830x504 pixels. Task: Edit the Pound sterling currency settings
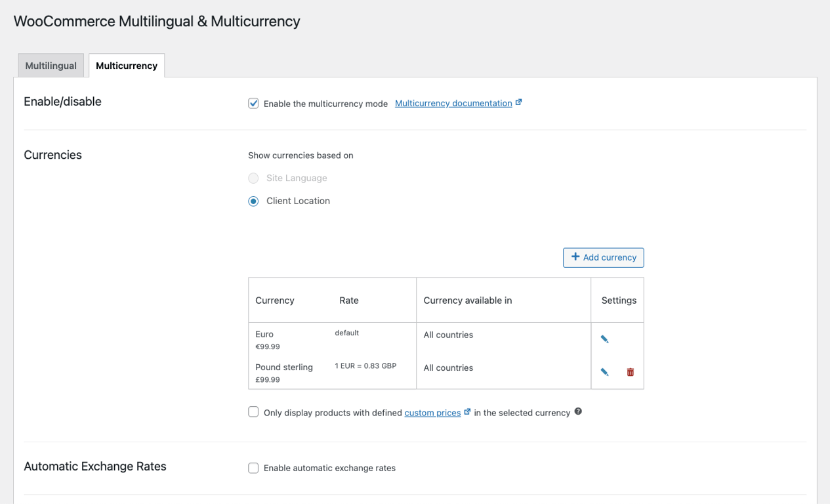(604, 371)
